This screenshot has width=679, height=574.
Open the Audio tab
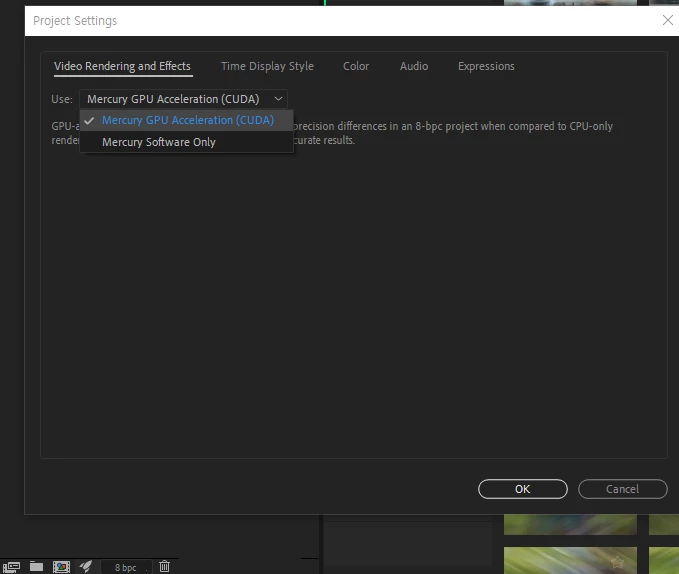(x=414, y=66)
